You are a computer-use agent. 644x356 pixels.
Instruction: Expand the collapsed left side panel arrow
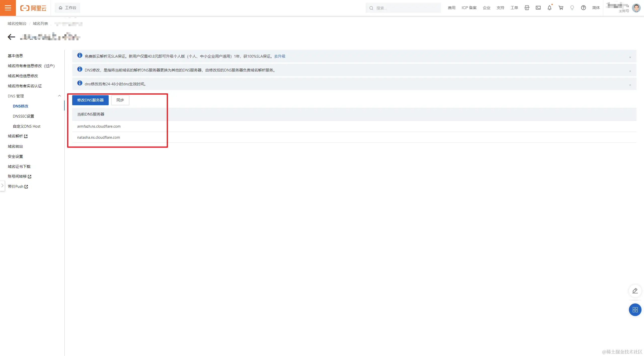(2, 186)
